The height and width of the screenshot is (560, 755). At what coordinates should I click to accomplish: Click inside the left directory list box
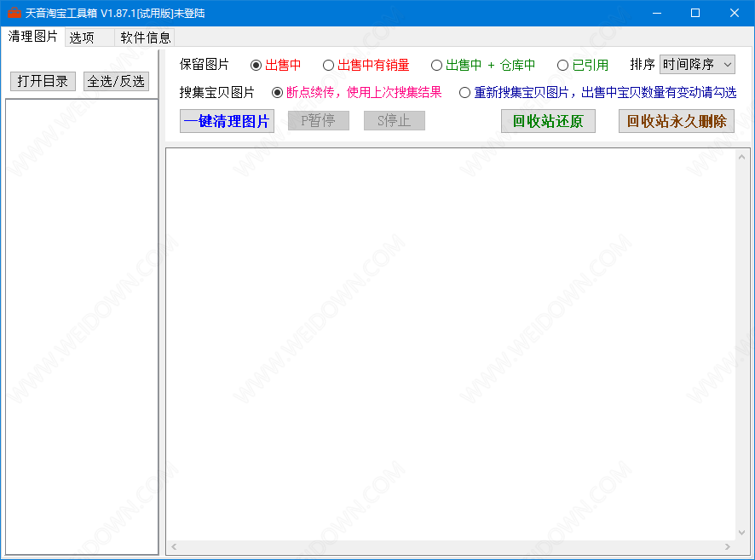pos(82,324)
